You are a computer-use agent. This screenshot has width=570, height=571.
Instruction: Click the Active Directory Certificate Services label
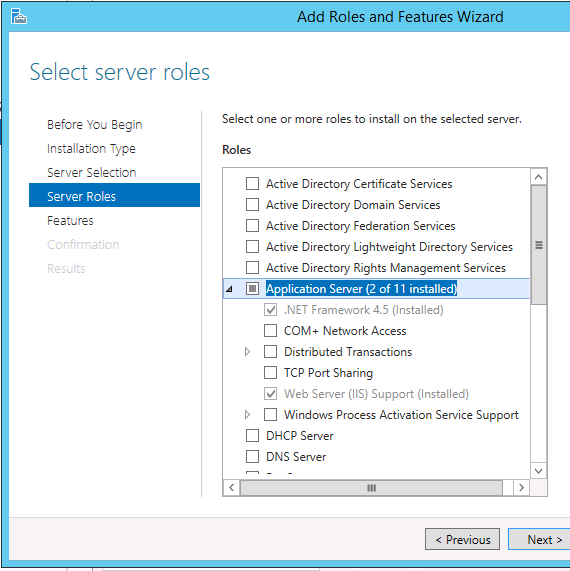(x=359, y=184)
